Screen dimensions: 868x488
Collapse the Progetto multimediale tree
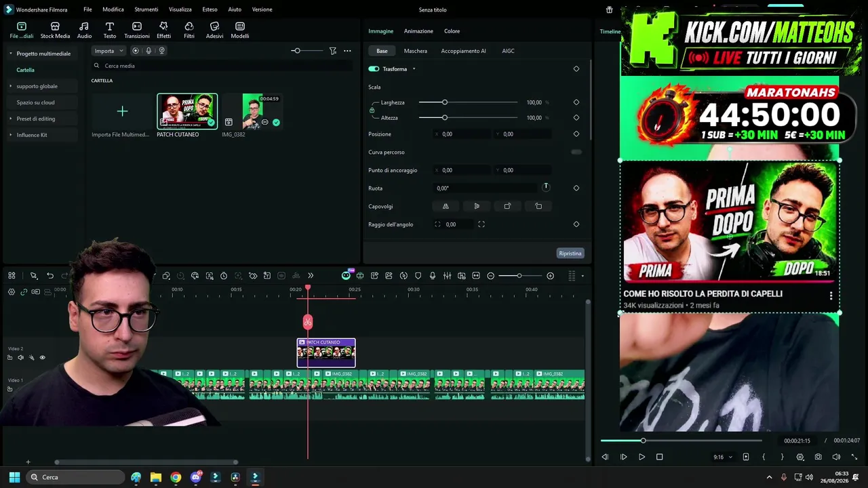(10, 54)
